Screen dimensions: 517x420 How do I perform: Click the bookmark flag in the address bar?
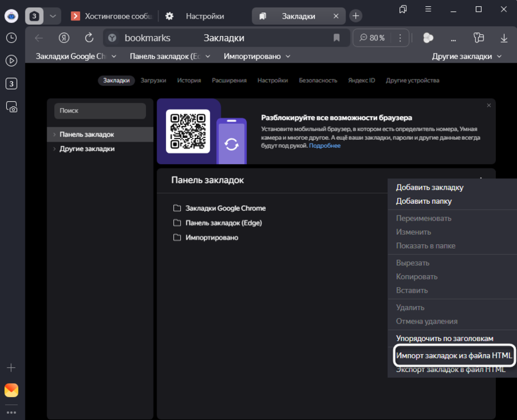[x=337, y=38]
